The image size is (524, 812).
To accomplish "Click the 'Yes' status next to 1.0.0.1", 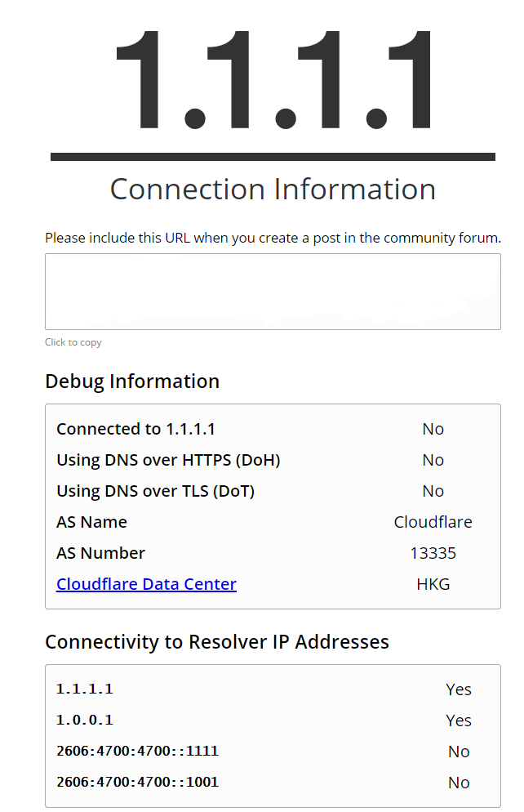I will point(459,721).
